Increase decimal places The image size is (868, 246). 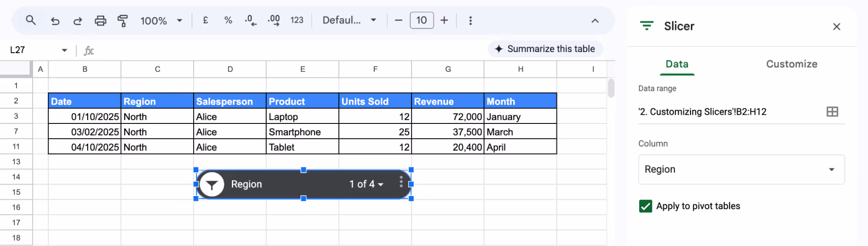pos(274,20)
